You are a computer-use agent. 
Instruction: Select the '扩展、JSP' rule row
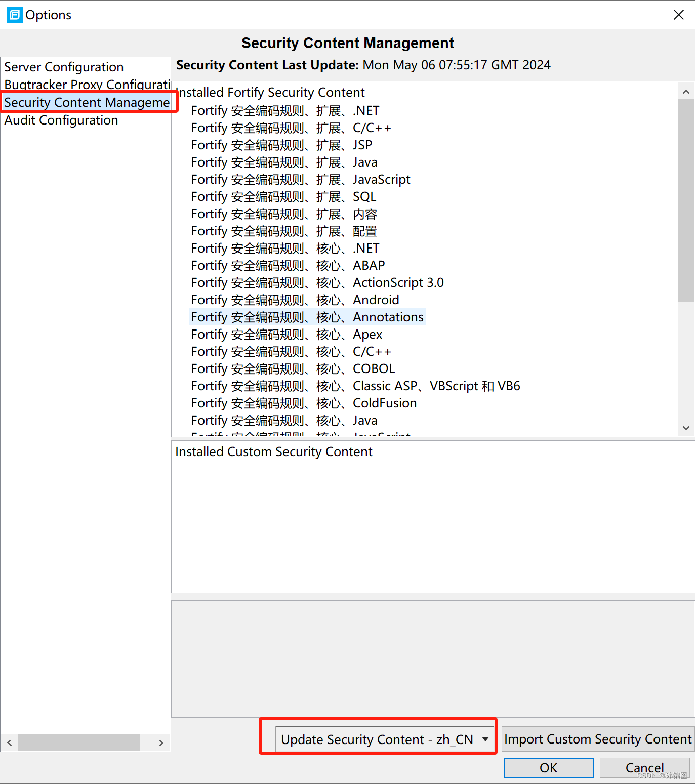pos(281,145)
